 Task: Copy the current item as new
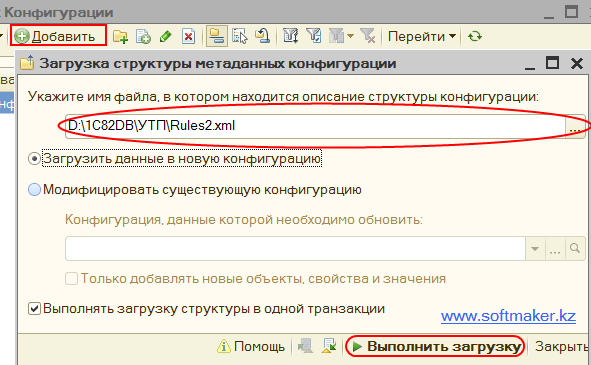[143, 37]
